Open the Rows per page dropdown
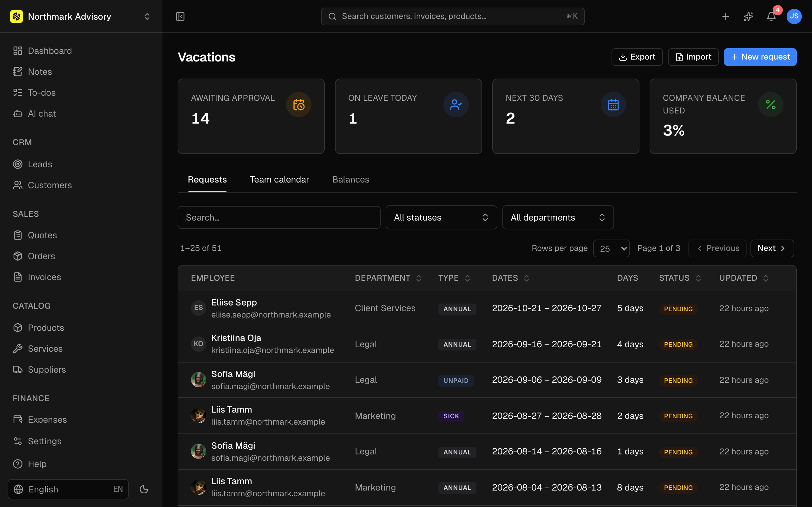This screenshot has height=507, width=812. coord(611,248)
